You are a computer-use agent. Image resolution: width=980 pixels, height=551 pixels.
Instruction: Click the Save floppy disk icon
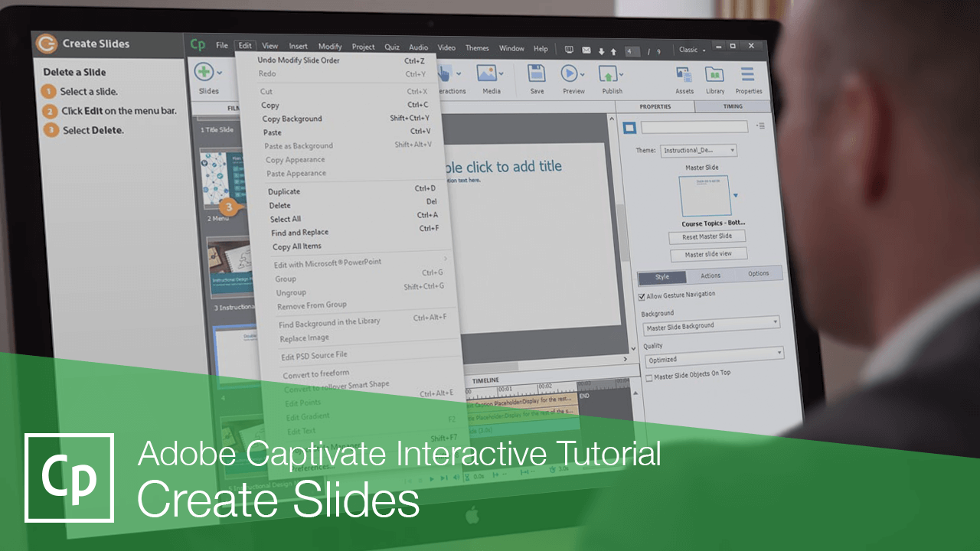coord(537,73)
